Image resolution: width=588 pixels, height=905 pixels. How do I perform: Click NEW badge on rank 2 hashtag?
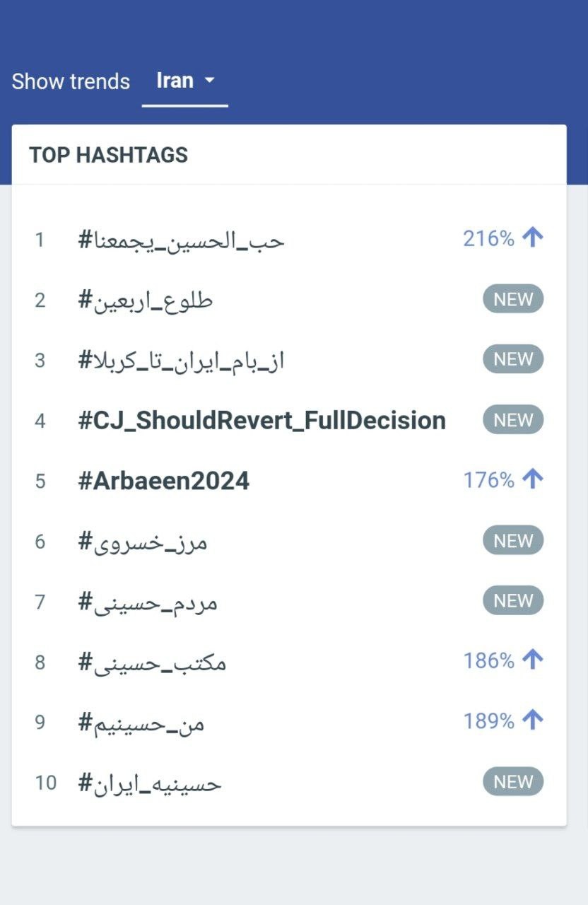coord(513,299)
